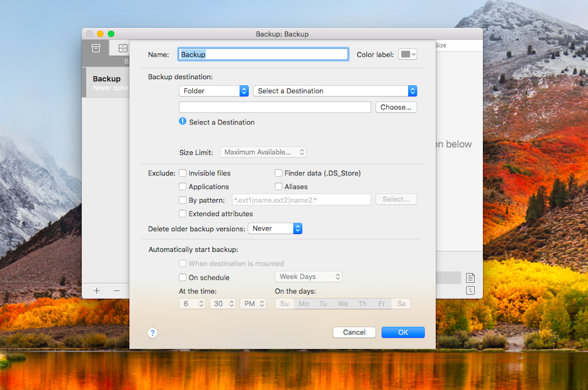Open the Folder destination type dropdown

point(214,91)
